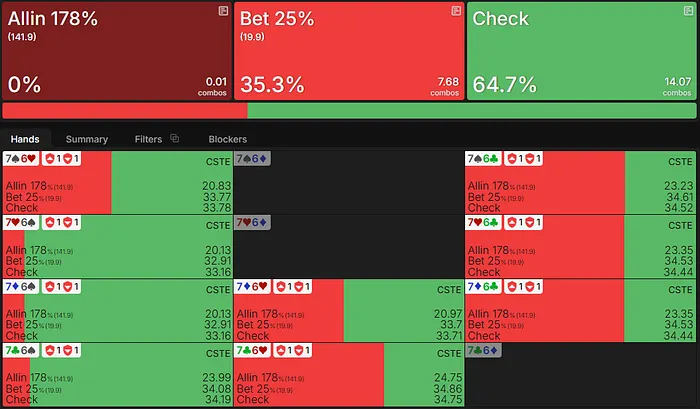Click the icon on the Allin 178% card
Image resolution: width=700 pixels, height=409 pixels.
click(x=223, y=10)
